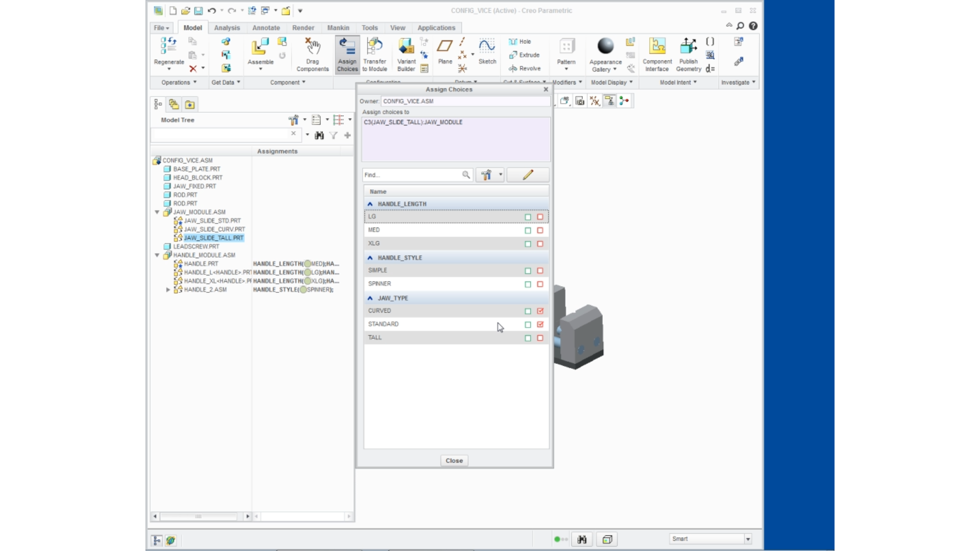The height and width of the screenshot is (551, 980).
Task: Check the green include box for LG
Action: point(528,217)
